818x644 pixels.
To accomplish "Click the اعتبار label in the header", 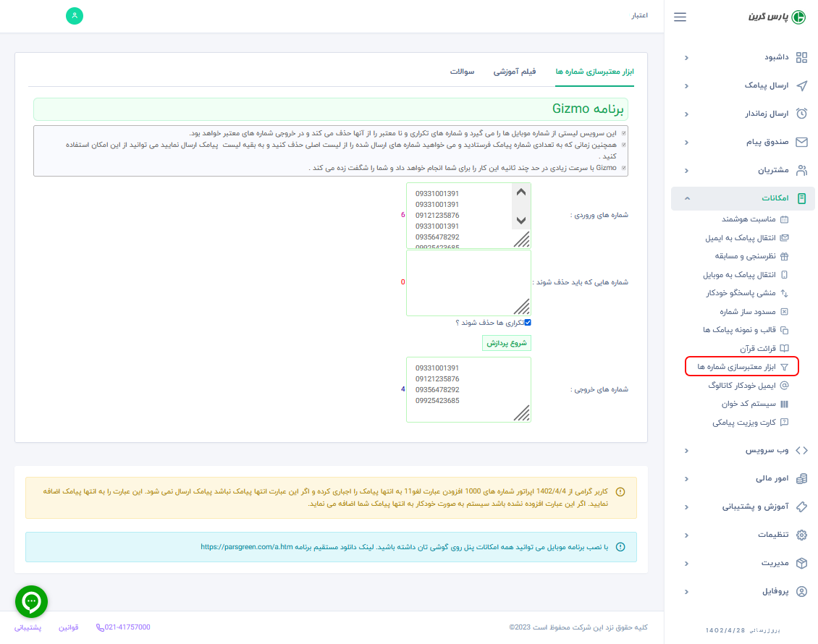I will pos(640,16).
